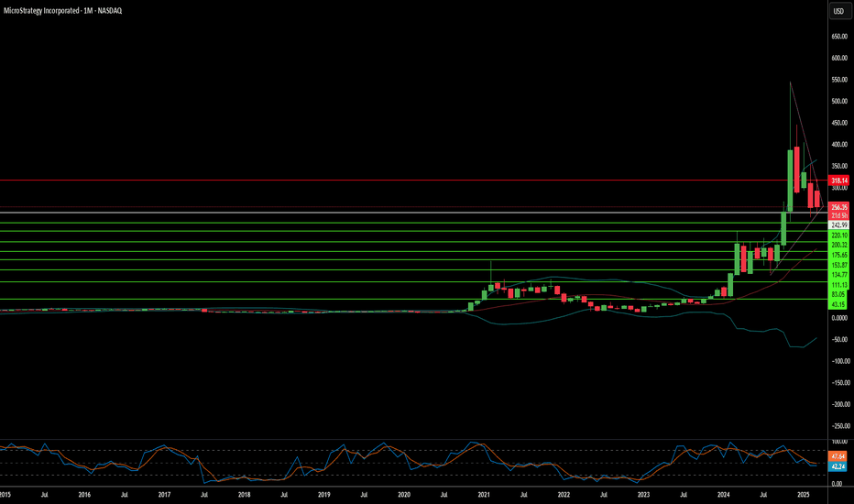Click the green 200.32 price tag

838,246
